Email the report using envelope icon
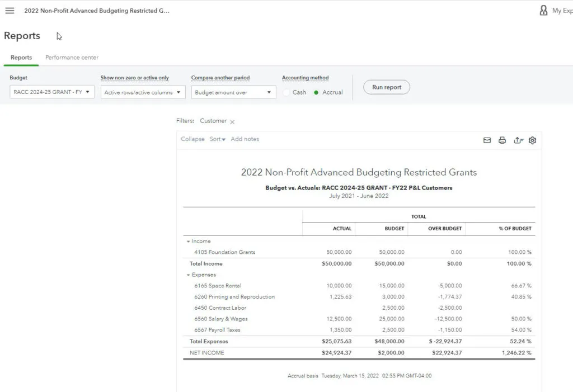The width and height of the screenshot is (573, 392). [x=487, y=140]
